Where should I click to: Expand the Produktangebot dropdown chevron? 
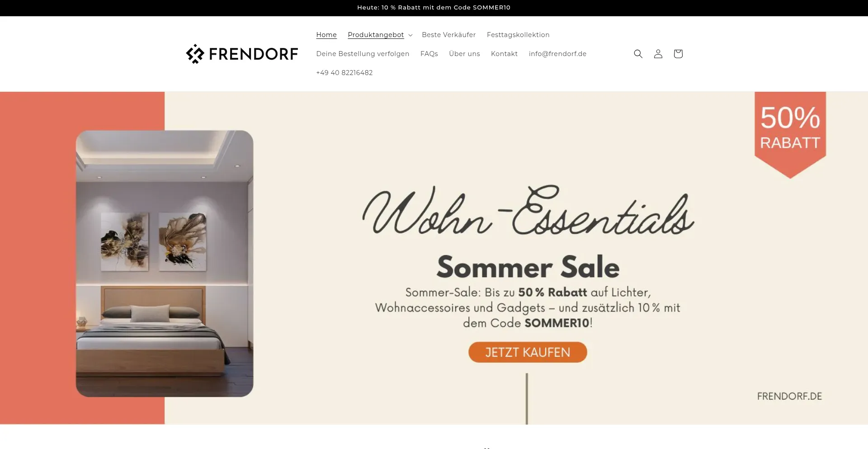[410, 35]
